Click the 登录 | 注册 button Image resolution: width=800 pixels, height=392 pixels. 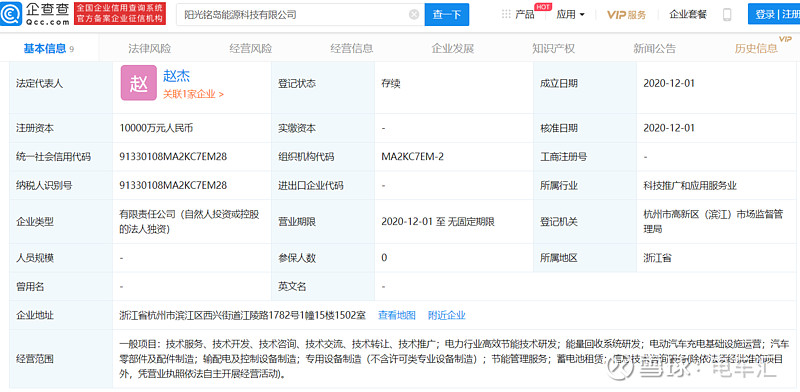click(x=774, y=14)
